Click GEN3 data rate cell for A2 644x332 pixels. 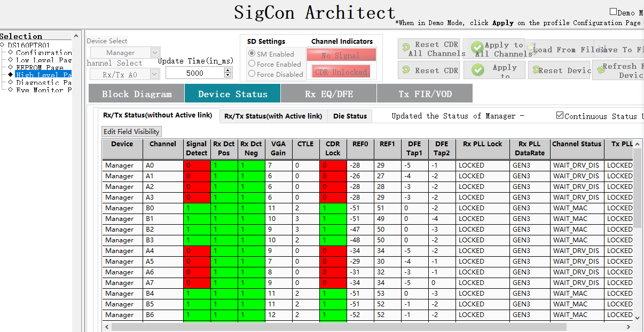click(x=530, y=187)
